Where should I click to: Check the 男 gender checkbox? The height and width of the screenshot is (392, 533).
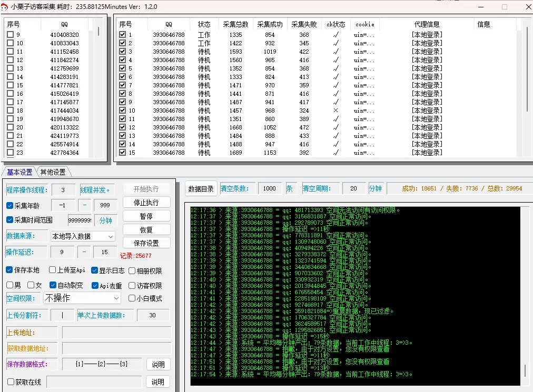pyautogui.click(x=9, y=285)
